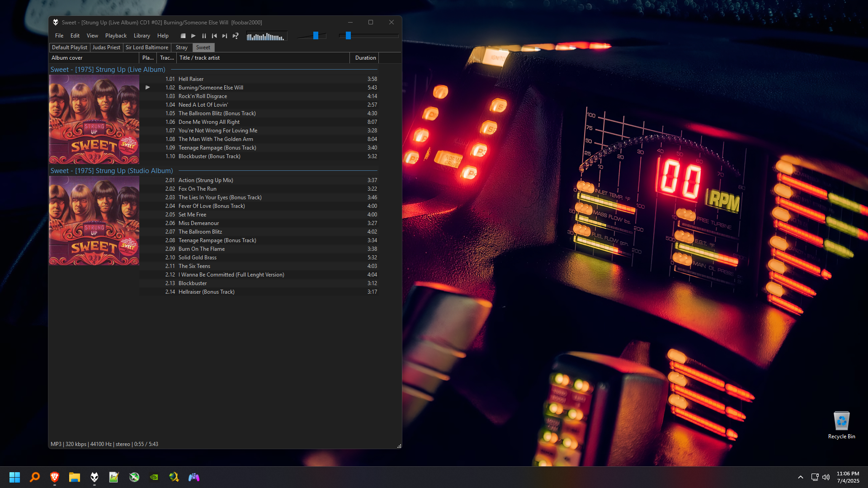The width and height of the screenshot is (868, 488).
Task: Open NVIDIA app from taskbar
Action: (154, 477)
